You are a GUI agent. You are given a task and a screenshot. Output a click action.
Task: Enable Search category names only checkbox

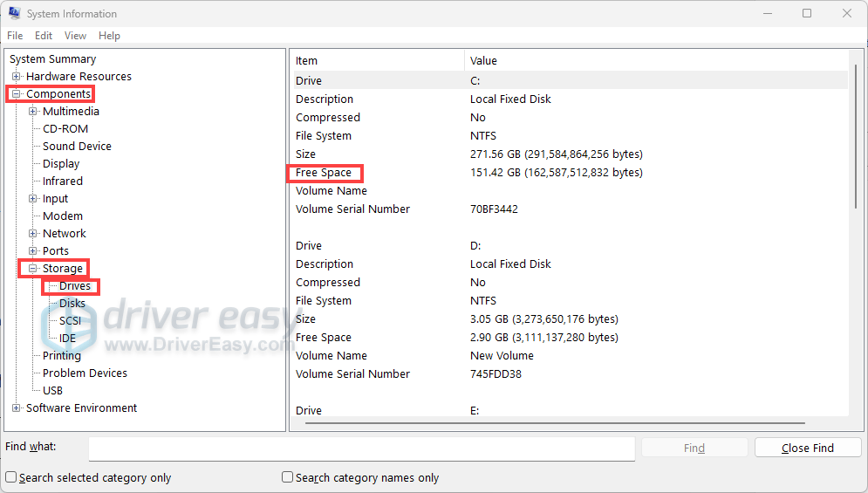287,477
